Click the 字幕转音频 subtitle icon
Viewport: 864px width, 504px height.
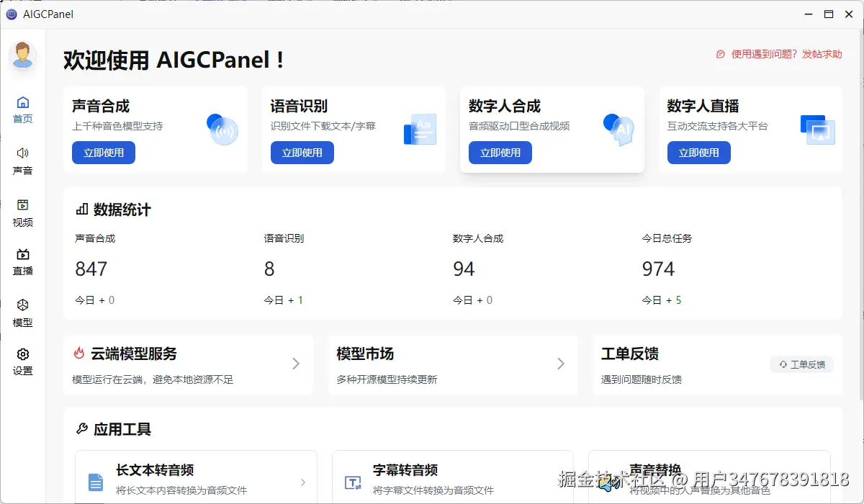(x=353, y=482)
